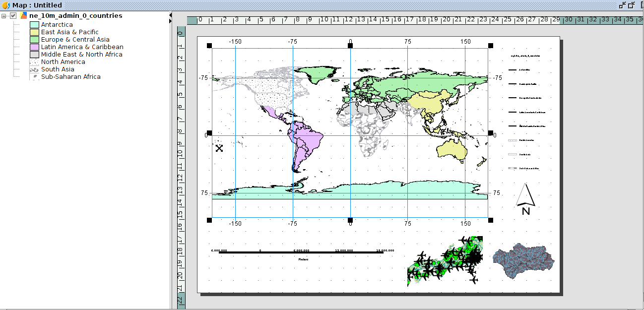This screenshot has width=644, height=310.
Task: Click the South Asia legend symbol
Action: tap(34, 69)
